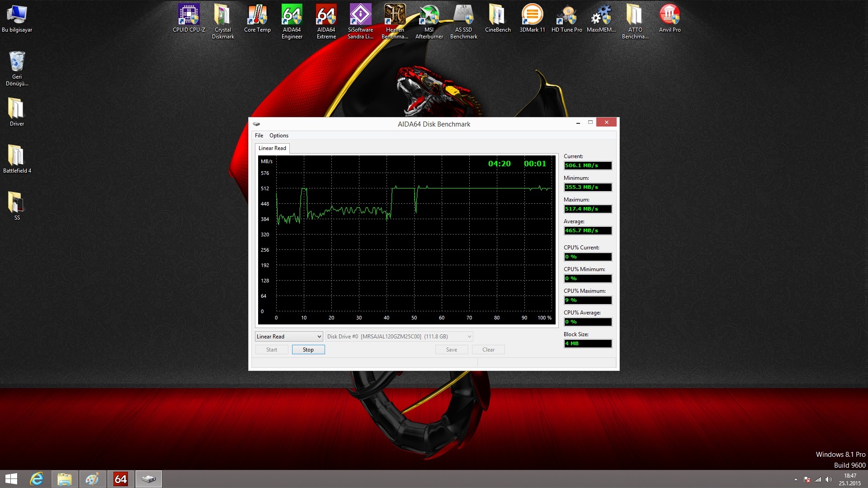Click the Maximum 517.4 MB/s value
Screen dimensions: 868x488
tap(588, 209)
